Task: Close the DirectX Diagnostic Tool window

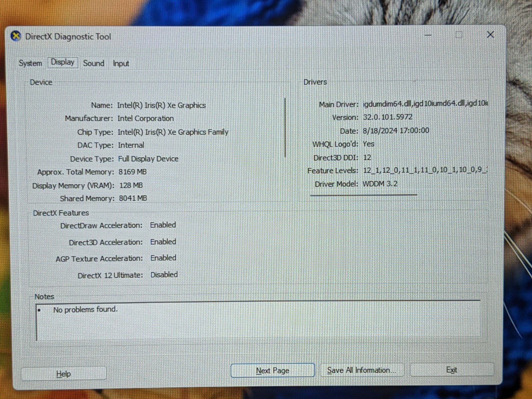Action: [x=490, y=35]
